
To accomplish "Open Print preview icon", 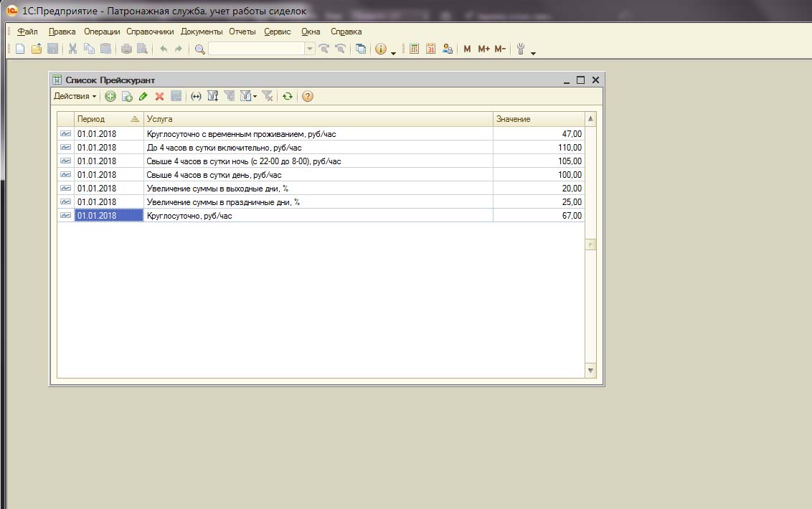I will pos(143,49).
